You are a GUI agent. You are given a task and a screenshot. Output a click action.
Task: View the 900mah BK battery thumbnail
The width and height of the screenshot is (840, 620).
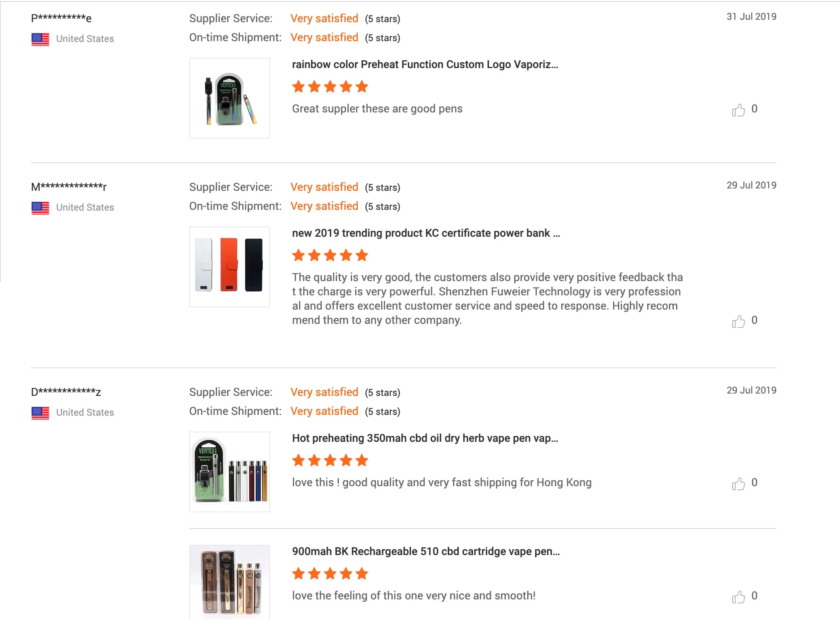(x=230, y=581)
